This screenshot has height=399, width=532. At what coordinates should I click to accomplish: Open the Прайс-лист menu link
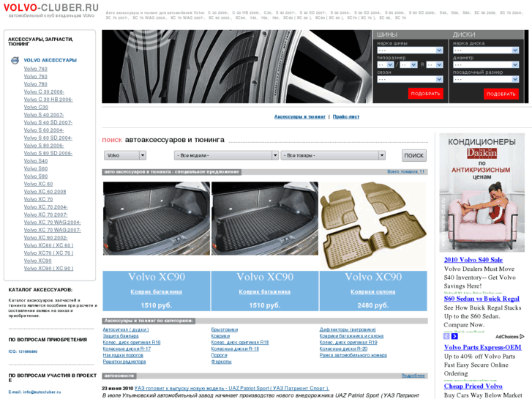[x=346, y=116]
